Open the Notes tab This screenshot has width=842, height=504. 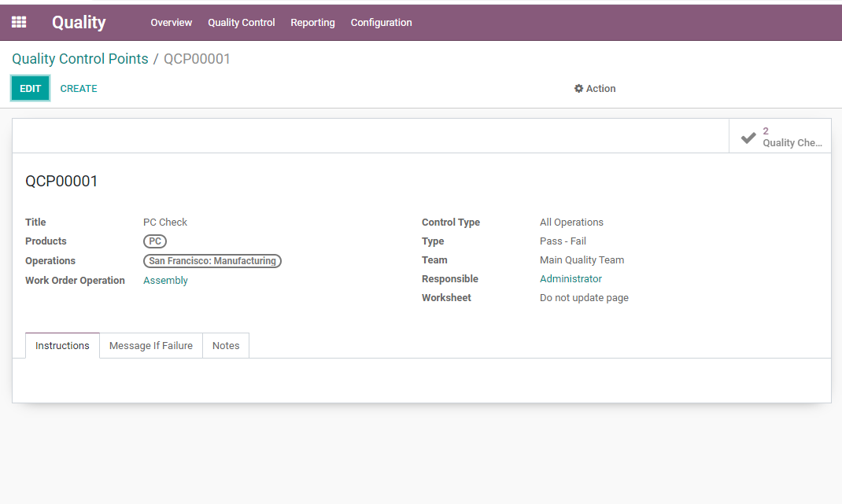click(x=226, y=346)
